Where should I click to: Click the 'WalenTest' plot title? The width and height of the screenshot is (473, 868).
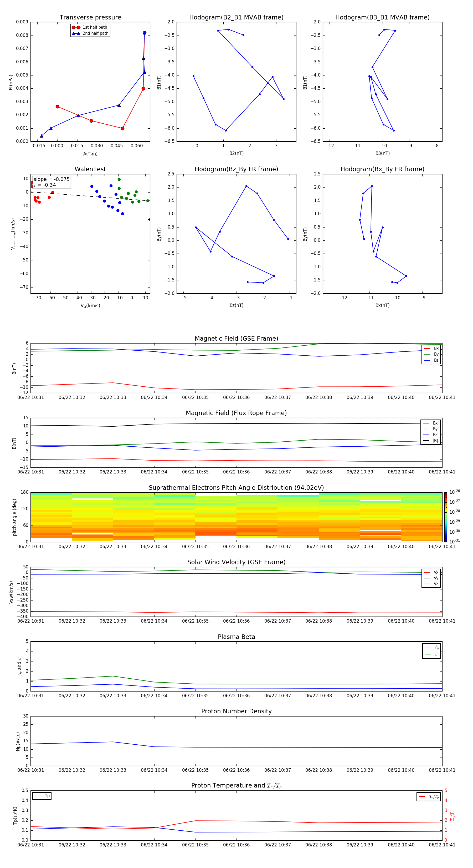pyautogui.click(x=90, y=169)
